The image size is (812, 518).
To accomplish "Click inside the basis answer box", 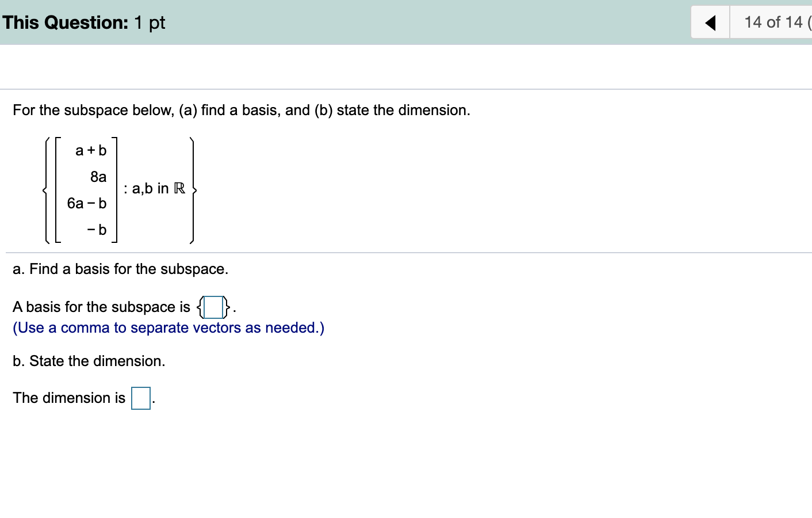I will pyautogui.click(x=213, y=307).
